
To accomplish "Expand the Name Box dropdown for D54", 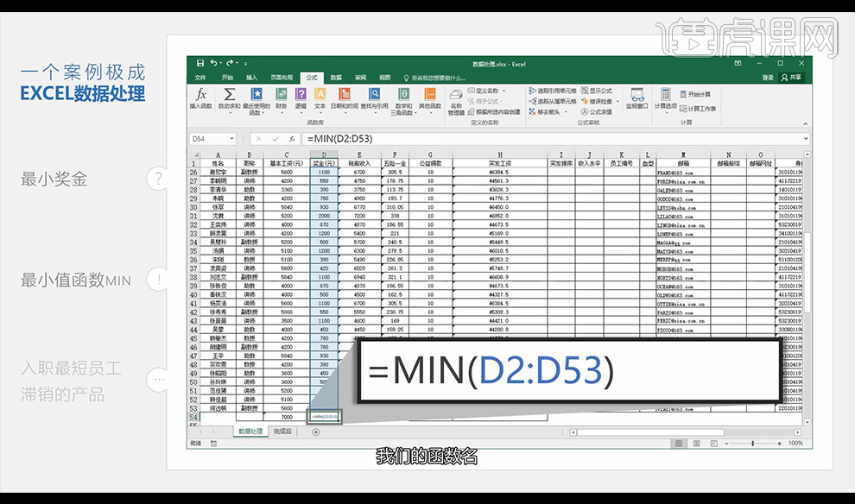I will 231,139.
